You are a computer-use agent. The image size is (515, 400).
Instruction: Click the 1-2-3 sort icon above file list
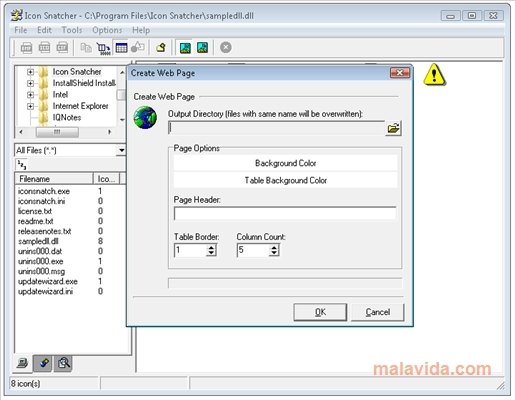click(22, 164)
